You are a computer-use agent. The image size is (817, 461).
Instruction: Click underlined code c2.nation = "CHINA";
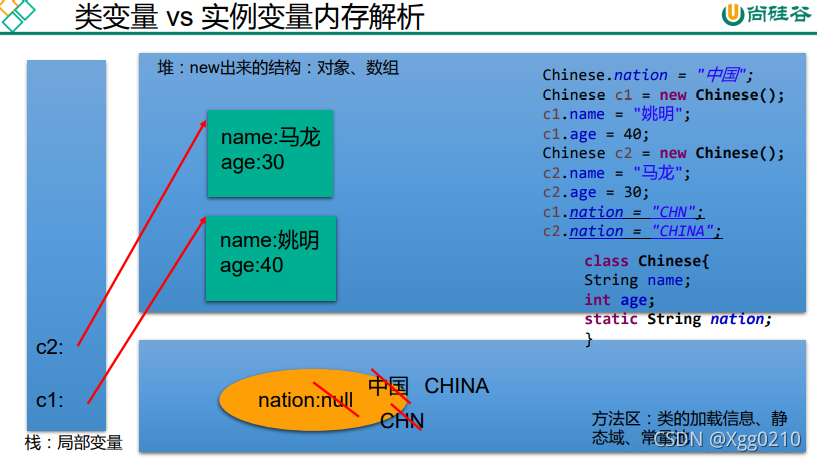(x=632, y=231)
